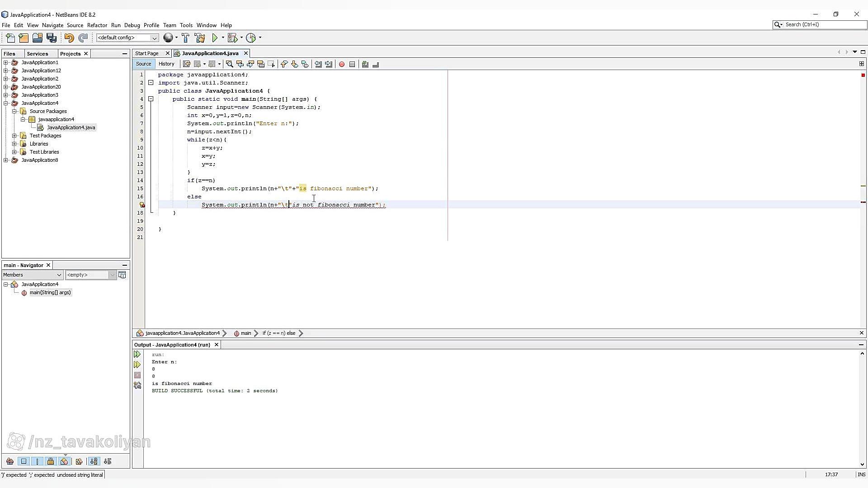
Task: Click the Output panel scrollbar down arrow
Action: (x=862, y=464)
